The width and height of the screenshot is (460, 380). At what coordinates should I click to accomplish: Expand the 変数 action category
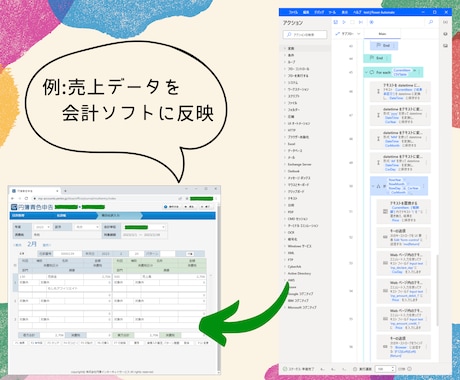click(x=285, y=48)
